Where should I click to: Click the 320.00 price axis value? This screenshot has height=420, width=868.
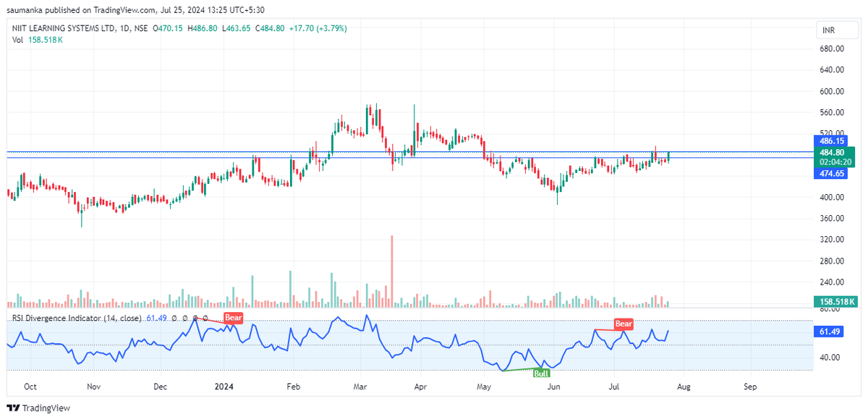pyautogui.click(x=832, y=239)
